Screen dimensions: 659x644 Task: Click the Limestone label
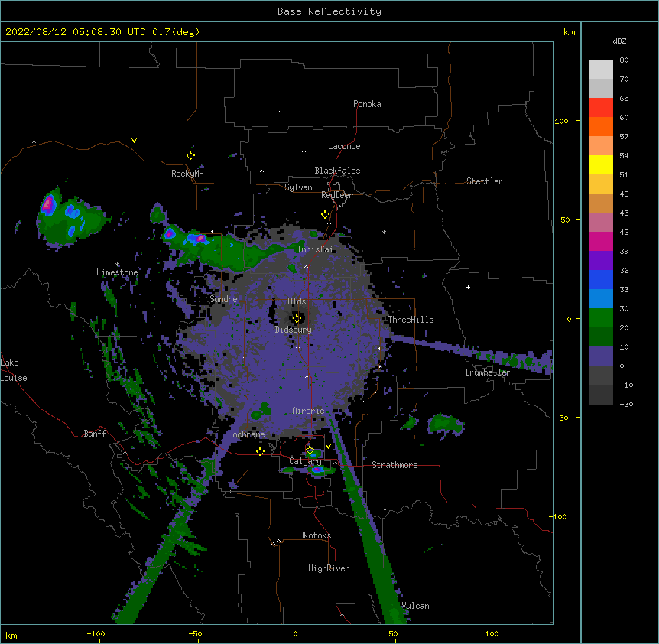point(117,272)
